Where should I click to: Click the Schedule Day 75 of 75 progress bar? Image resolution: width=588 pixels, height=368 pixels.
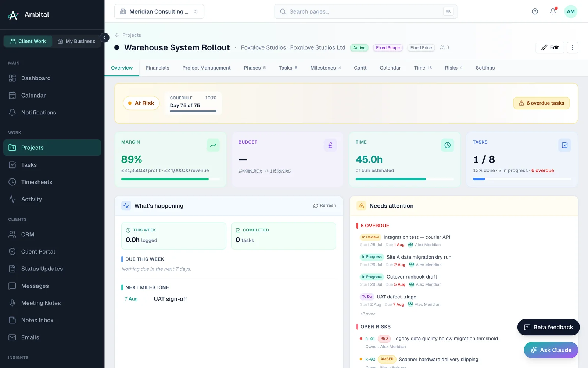pyautogui.click(x=193, y=111)
